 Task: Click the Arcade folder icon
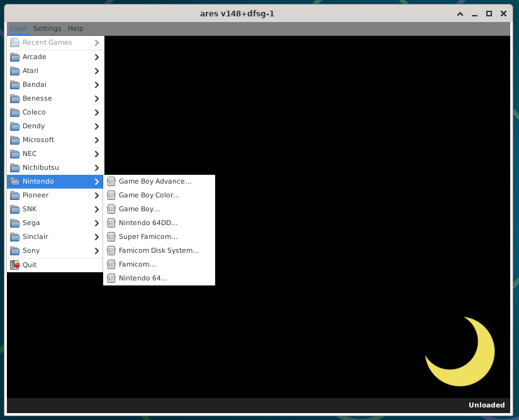(x=14, y=57)
